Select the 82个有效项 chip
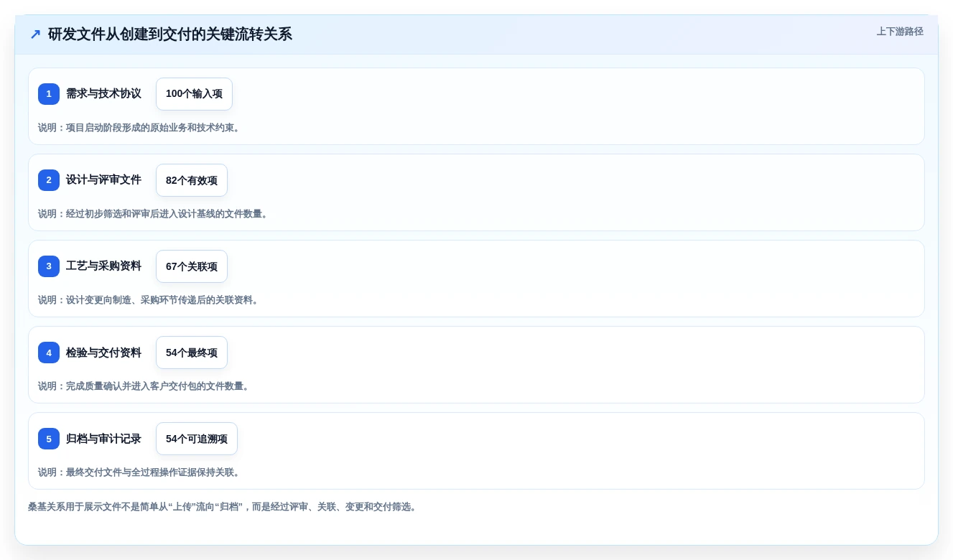This screenshot has width=953, height=560. [192, 180]
